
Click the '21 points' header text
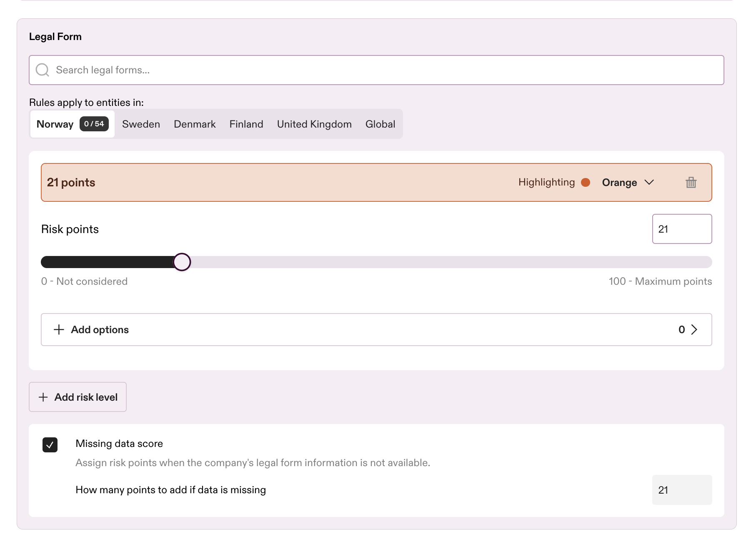[x=71, y=183]
